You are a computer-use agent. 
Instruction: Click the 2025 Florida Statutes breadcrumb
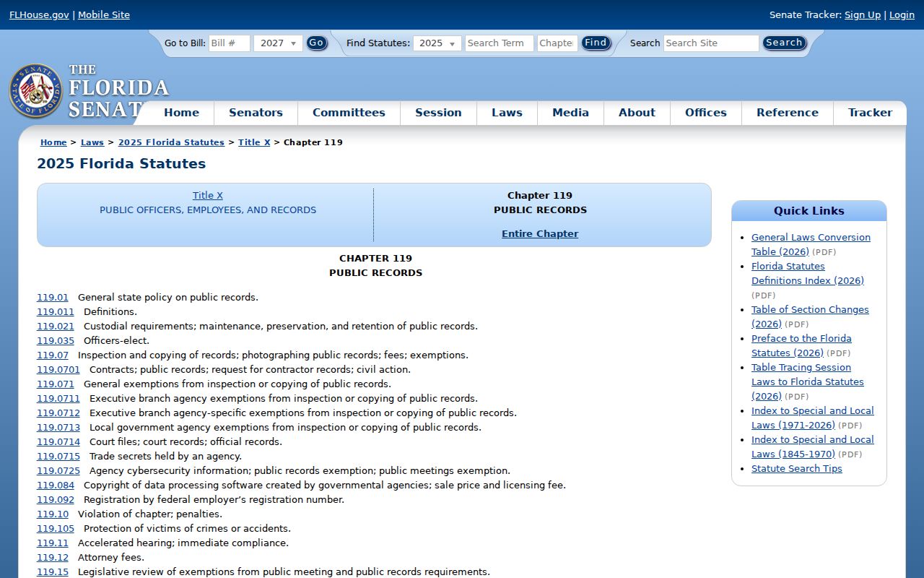pyautogui.click(x=171, y=142)
